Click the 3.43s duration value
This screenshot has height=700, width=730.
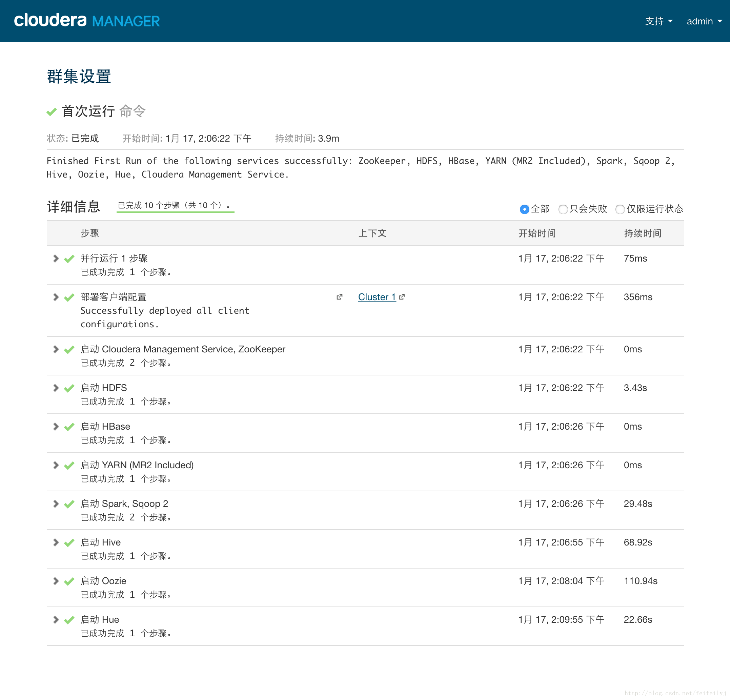pyautogui.click(x=635, y=388)
